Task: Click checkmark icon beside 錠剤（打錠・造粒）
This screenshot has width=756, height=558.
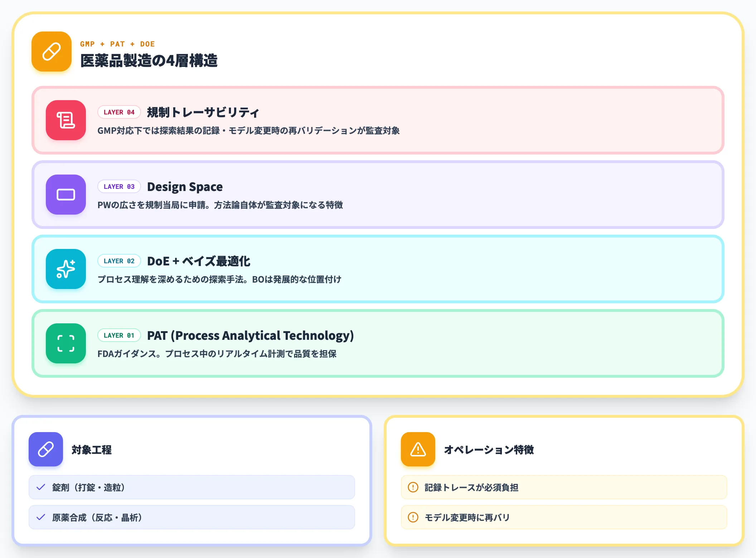Action: pyautogui.click(x=41, y=487)
